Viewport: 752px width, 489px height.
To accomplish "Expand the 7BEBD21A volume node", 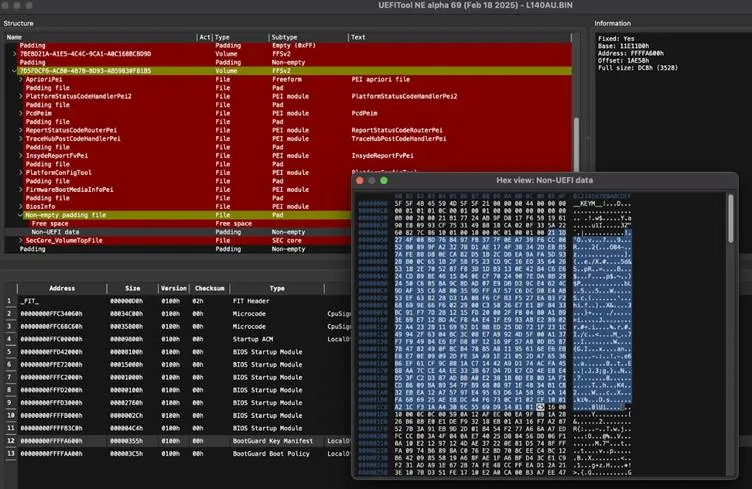I will [x=14, y=54].
